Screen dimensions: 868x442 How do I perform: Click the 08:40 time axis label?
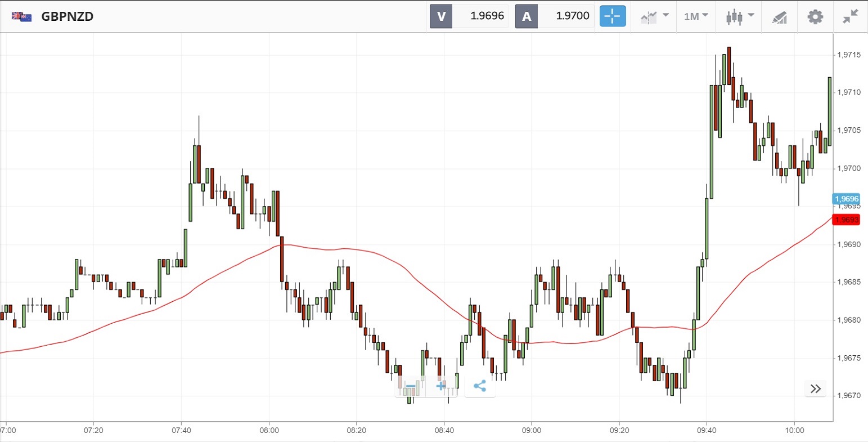coord(444,431)
